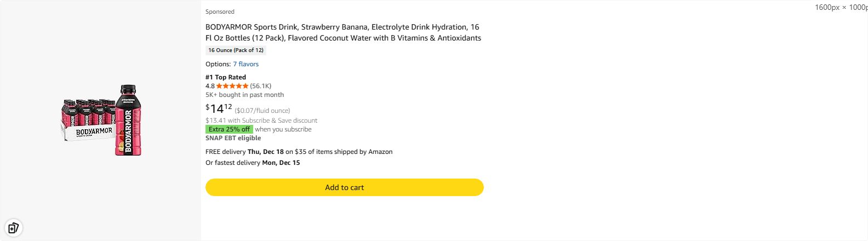
Task: Open the 56.1K customer reviews link
Action: [x=261, y=86]
